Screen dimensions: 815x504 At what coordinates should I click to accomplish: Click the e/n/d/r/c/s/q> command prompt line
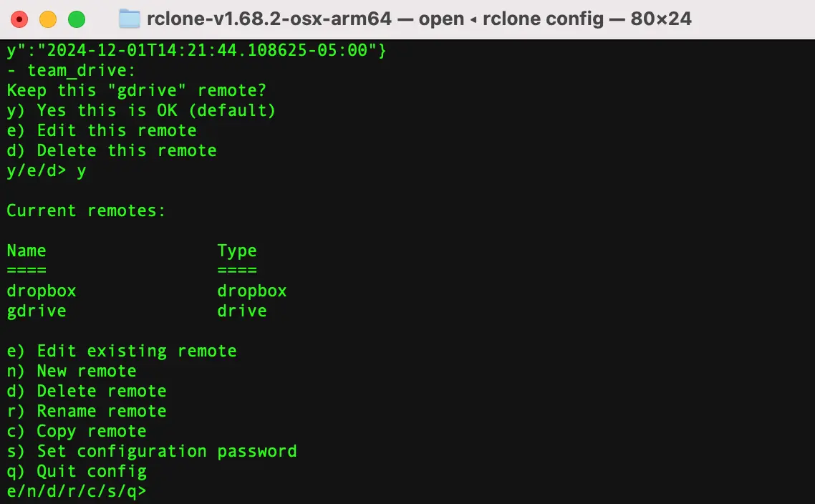coord(77,491)
